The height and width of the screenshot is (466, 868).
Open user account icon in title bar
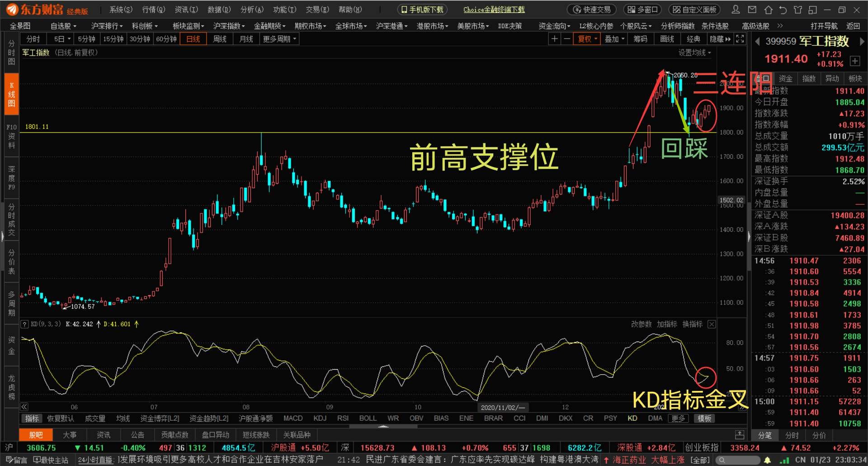coord(736,10)
